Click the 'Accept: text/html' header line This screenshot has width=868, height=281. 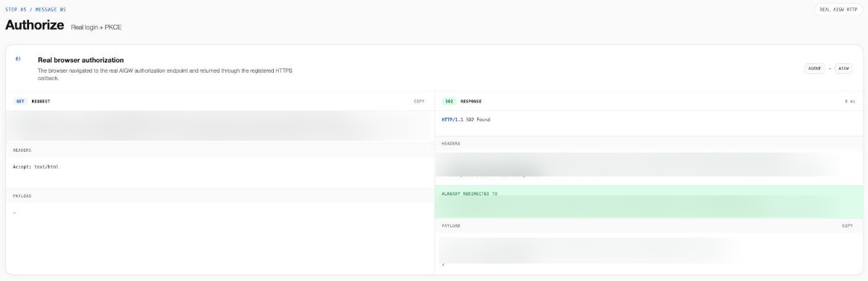coord(36,166)
